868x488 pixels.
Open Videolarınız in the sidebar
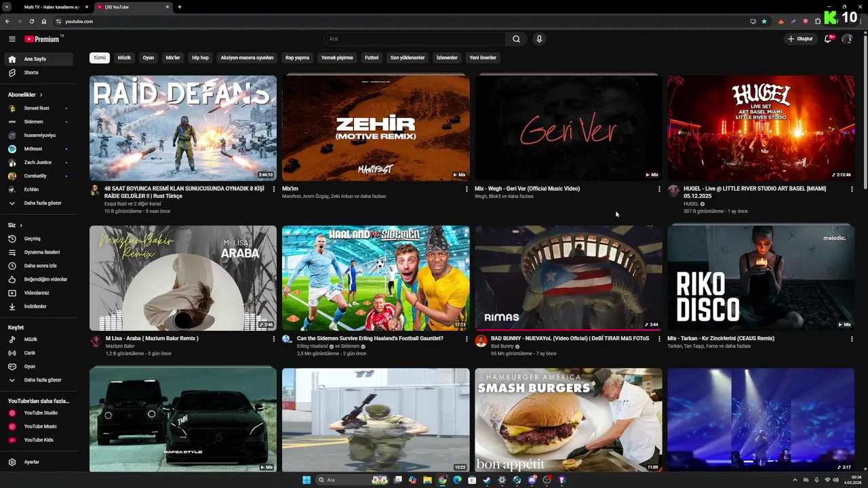pos(38,293)
